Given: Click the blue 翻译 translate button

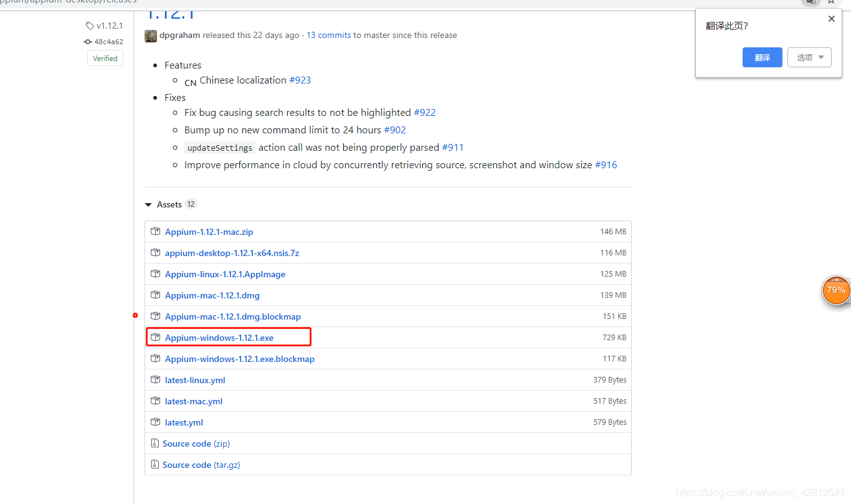Looking at the screenshot, I should pos(762,57).
